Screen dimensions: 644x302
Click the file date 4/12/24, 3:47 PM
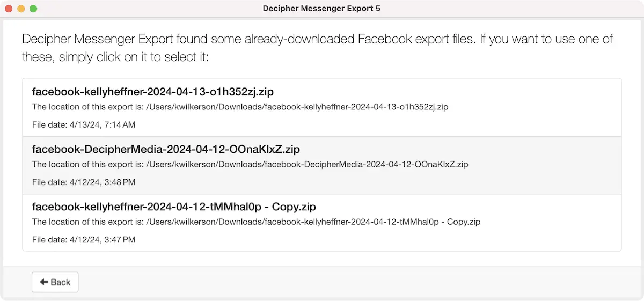(x=102, y=240)
